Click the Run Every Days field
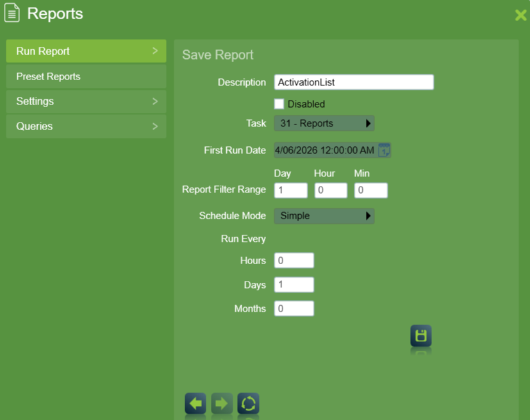The height and width of the screenshot is (420, 530). click(x=294, y=285)
